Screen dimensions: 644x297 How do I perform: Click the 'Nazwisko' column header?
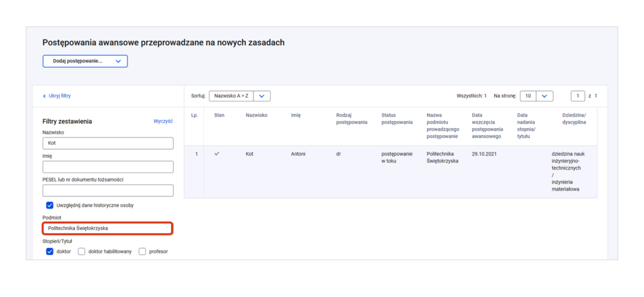(x=257, y=116)
